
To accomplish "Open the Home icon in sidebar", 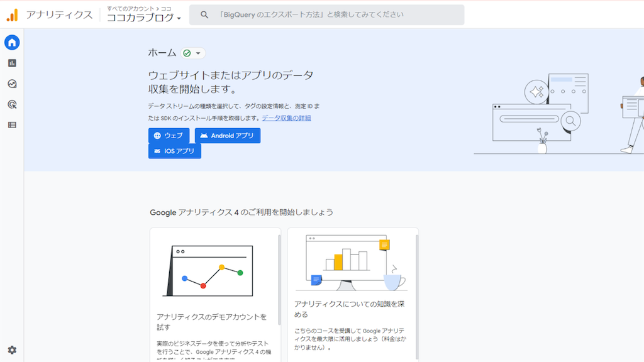I will pyautogui.click(x=12, y=42).
